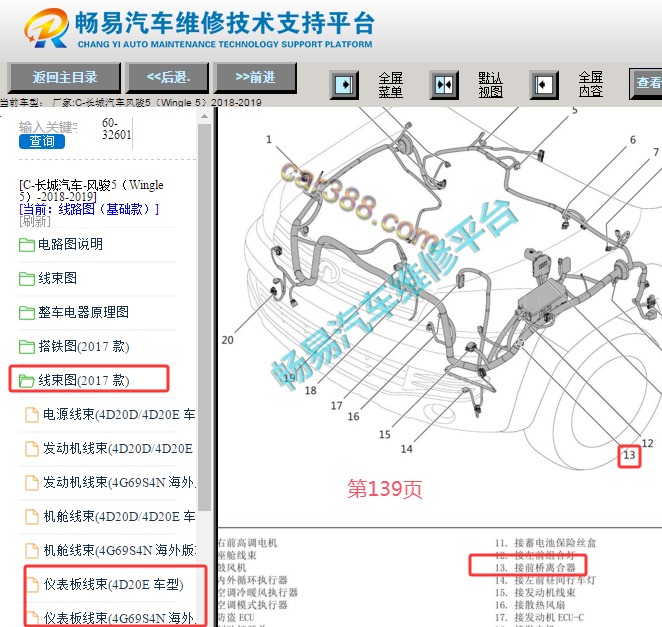Focus the keyword search input field
662x627 pixels.
tap(48, 127)
